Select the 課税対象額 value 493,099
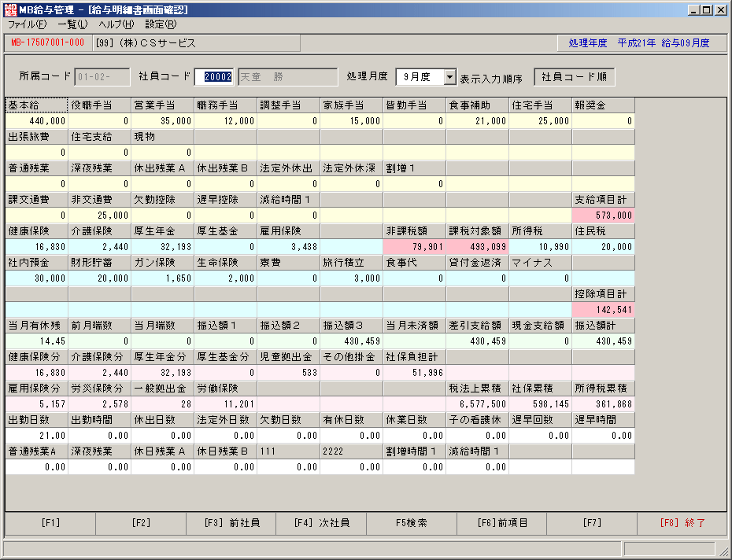732x560 pixels. [x=478, y=247]
